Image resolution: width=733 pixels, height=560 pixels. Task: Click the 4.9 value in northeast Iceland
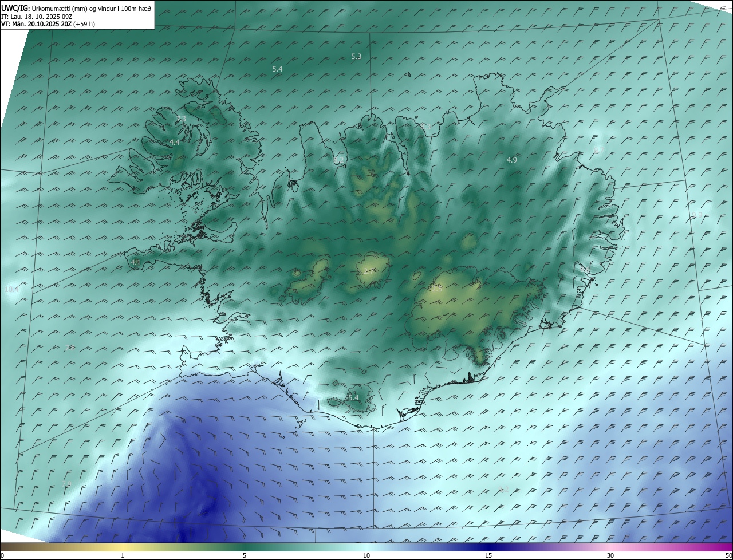click(512, 160)
